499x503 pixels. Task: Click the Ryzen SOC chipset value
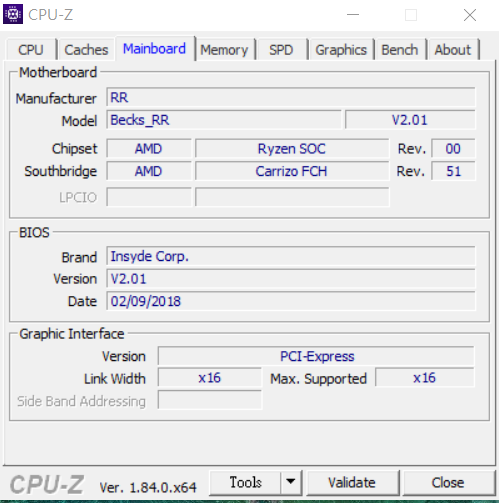[x=292, y=148]
